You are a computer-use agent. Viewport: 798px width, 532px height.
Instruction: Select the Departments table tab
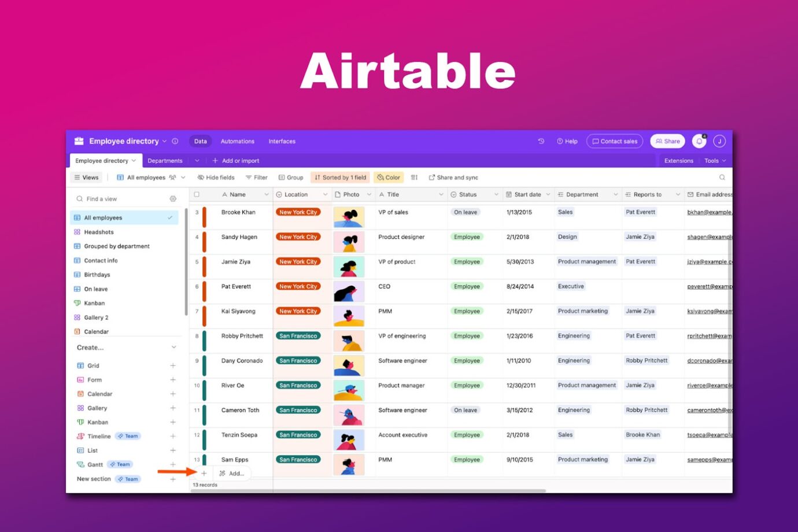[165, 161]
